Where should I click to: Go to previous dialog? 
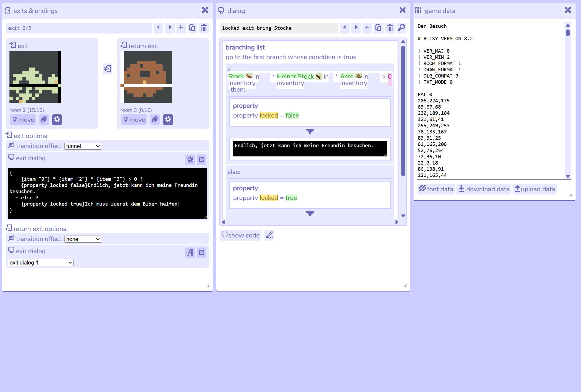[x=344, y=28]
